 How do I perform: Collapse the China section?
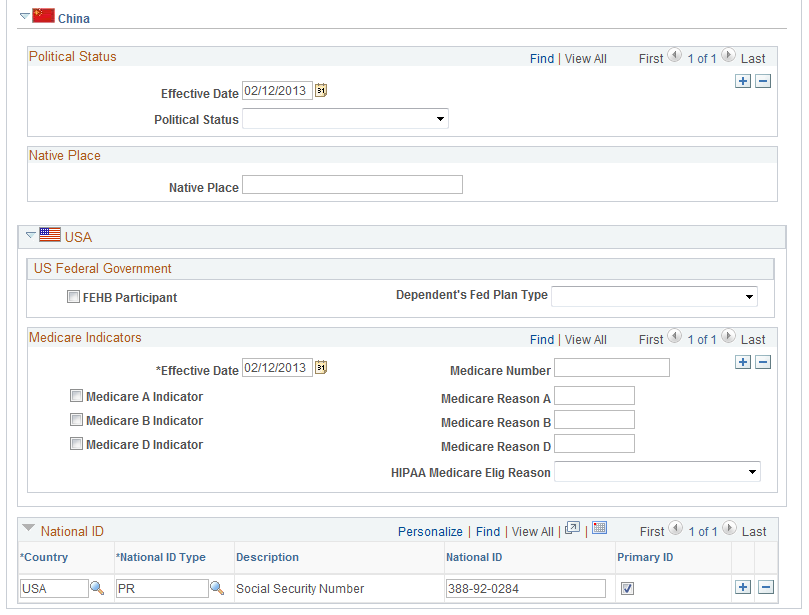(x=24, y=17)
